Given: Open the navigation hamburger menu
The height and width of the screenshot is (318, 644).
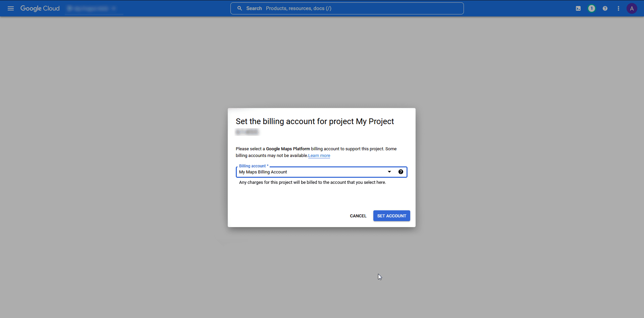Looking at the screenshot, I should pyautogui.click(x=11, y=8).
